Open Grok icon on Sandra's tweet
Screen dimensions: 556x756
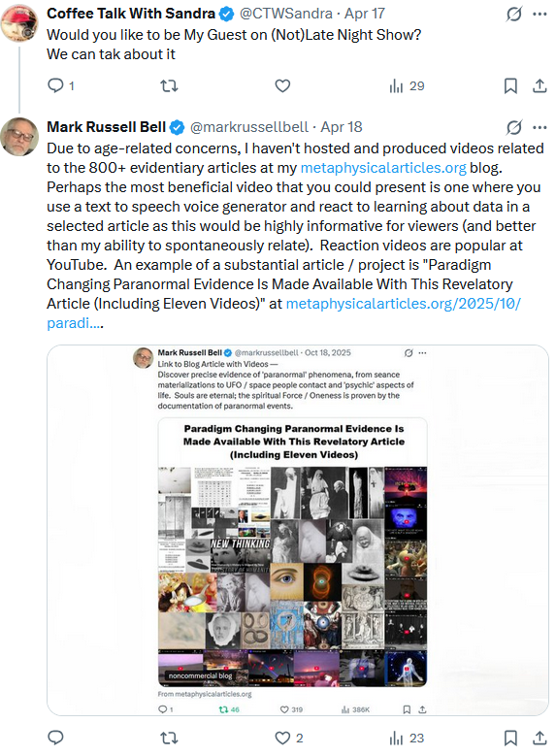(514, 14)
